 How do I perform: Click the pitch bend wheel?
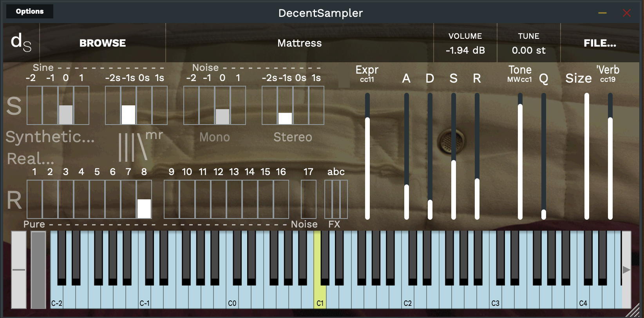[19, 269]
